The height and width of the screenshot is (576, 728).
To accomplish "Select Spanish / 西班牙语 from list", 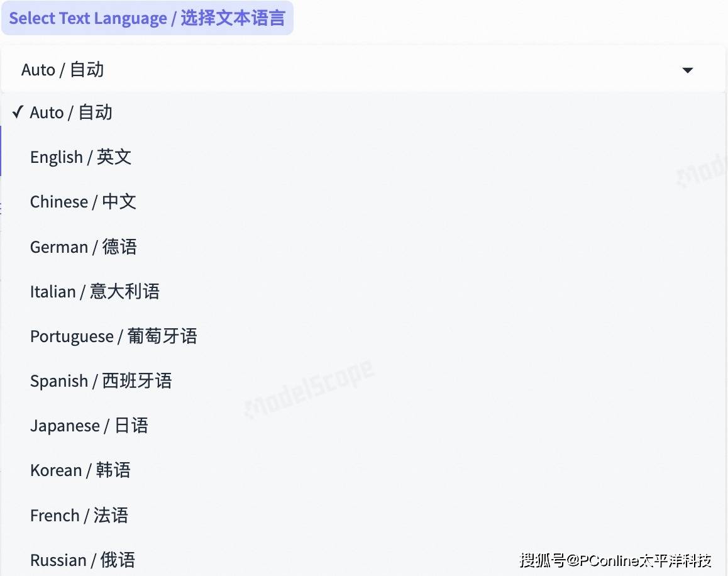I will coord(101,381).
